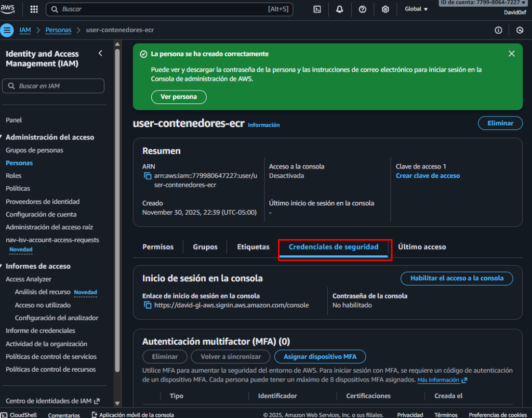Viewport: 532px width, 418px height.
Task: Copy the console sign-in link
Action: pos(148,305)
